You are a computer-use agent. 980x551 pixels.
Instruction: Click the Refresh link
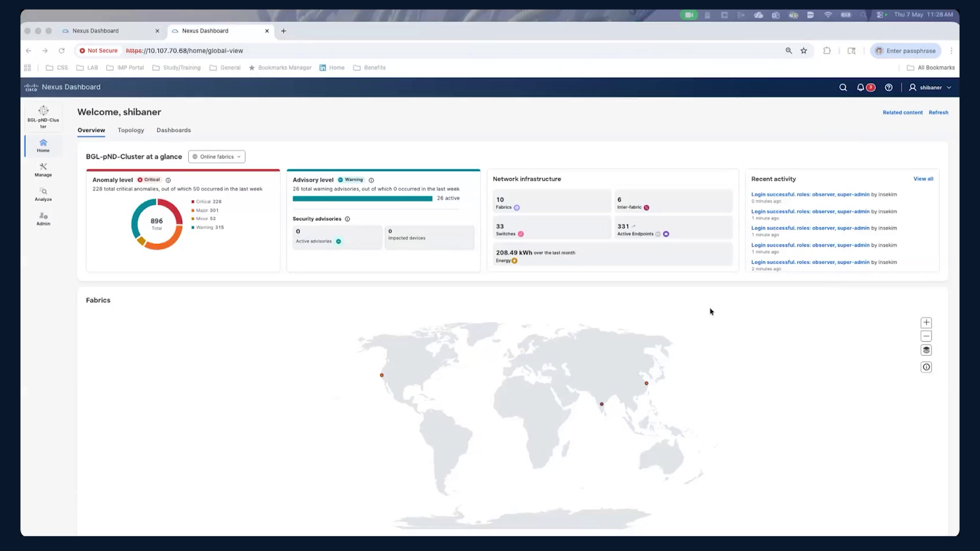point(938,112)
